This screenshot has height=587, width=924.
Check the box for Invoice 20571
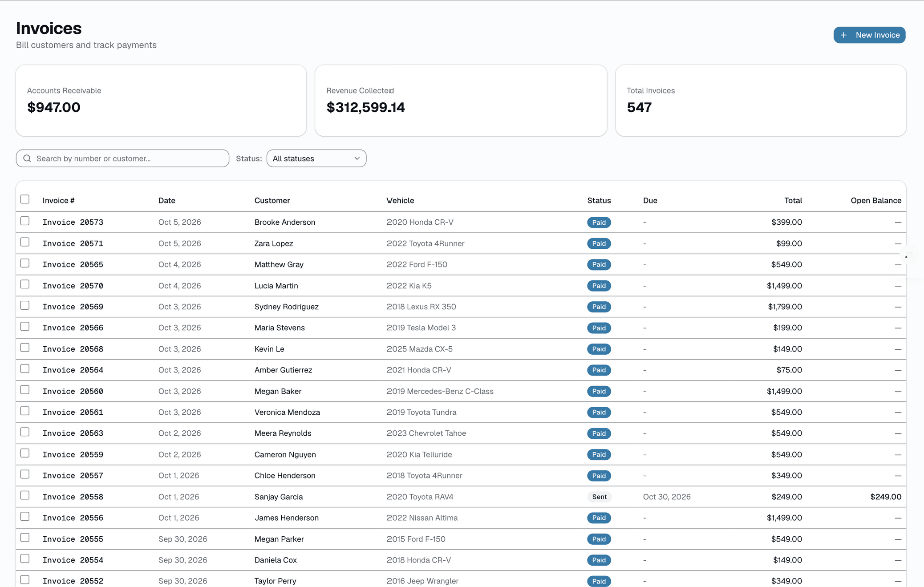pyautogui.click(x=25, y=242)
